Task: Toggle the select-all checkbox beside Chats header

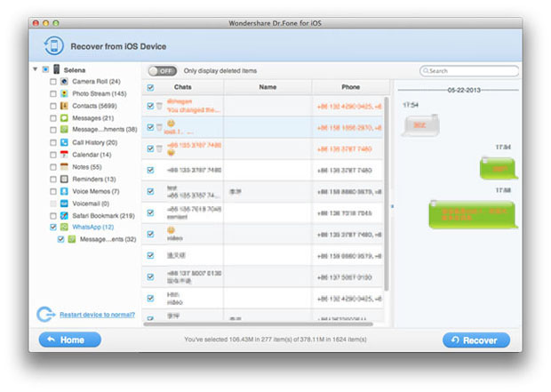Action: pyautogui.click(x=150, y=87)
